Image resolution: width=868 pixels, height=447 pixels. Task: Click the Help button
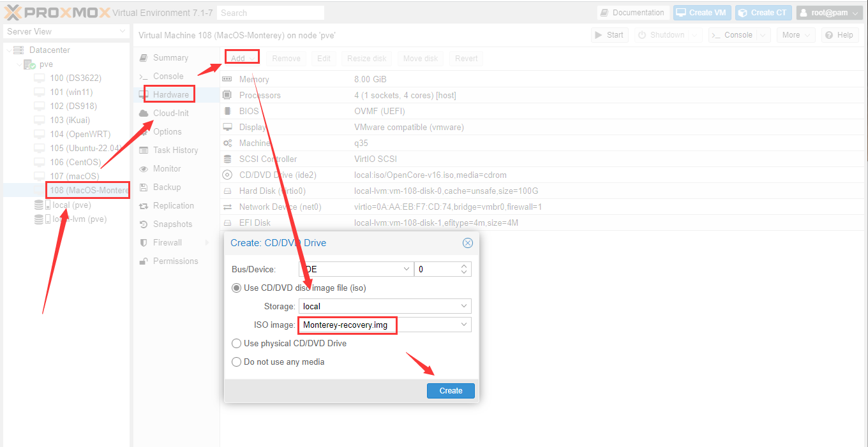pyautogui.click(x=839, y=36)
